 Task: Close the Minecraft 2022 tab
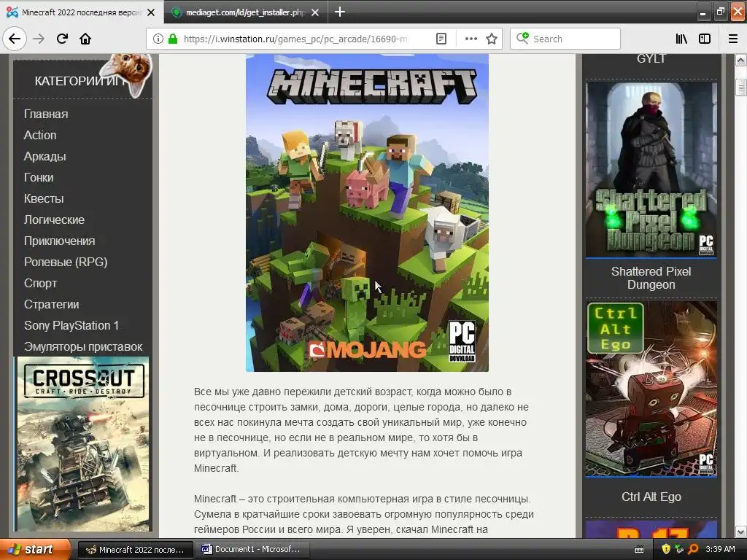[151, 12]
